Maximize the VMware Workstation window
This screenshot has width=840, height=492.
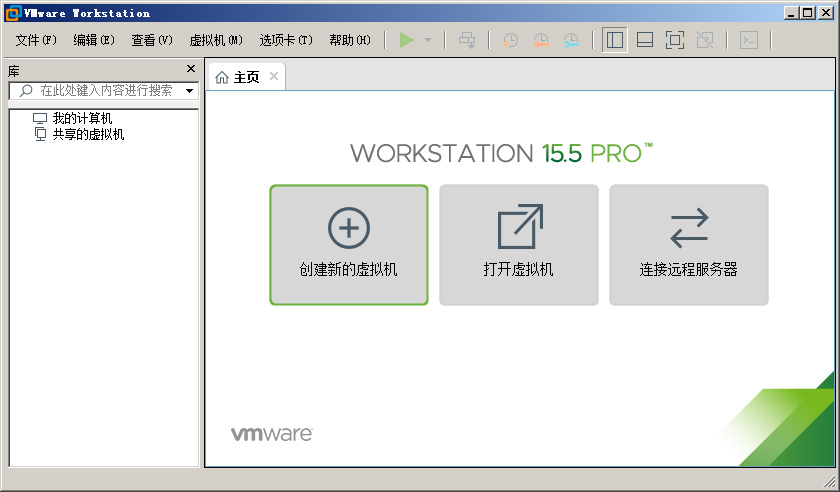click(808, 13)
